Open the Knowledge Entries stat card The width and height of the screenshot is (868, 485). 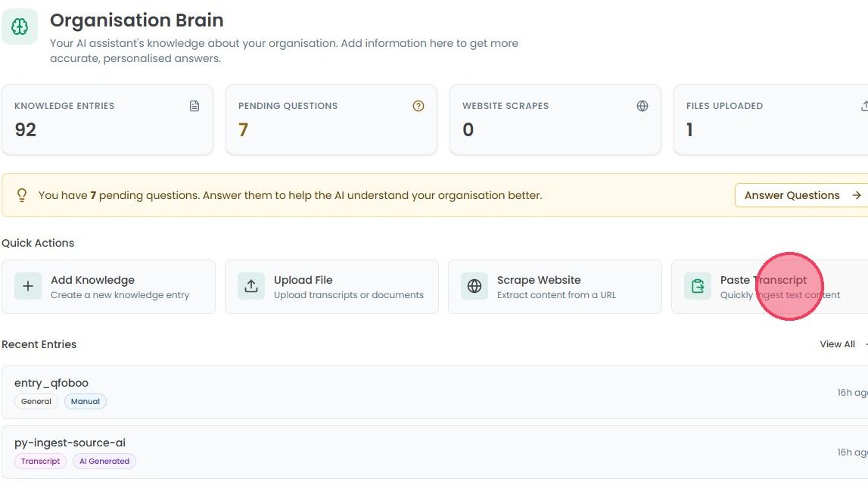click(107, 120)
